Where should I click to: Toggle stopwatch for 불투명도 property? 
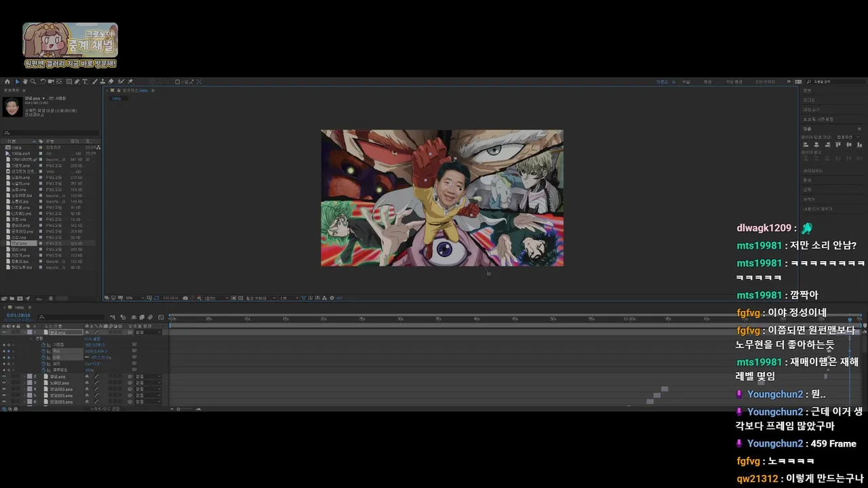43,370
